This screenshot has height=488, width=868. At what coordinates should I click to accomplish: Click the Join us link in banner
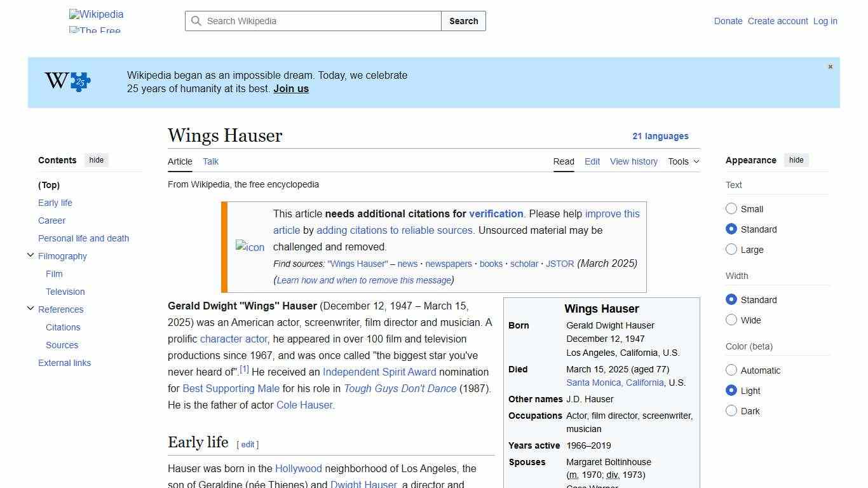point(290,88)
